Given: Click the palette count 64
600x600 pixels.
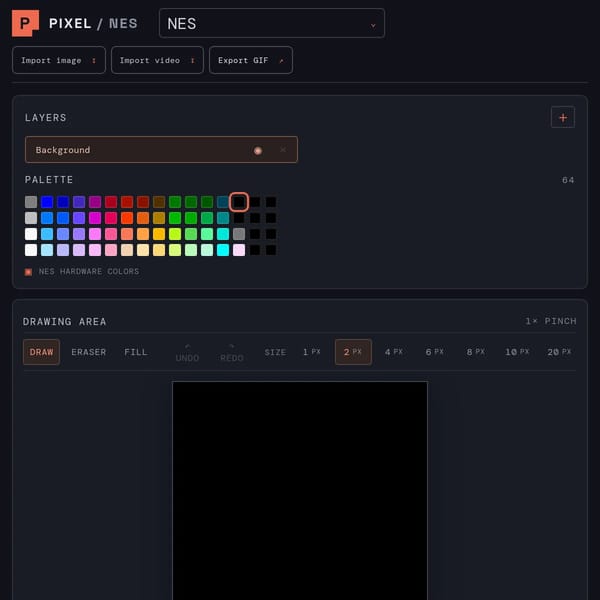Looking at the screenshot, I should 568,180.
